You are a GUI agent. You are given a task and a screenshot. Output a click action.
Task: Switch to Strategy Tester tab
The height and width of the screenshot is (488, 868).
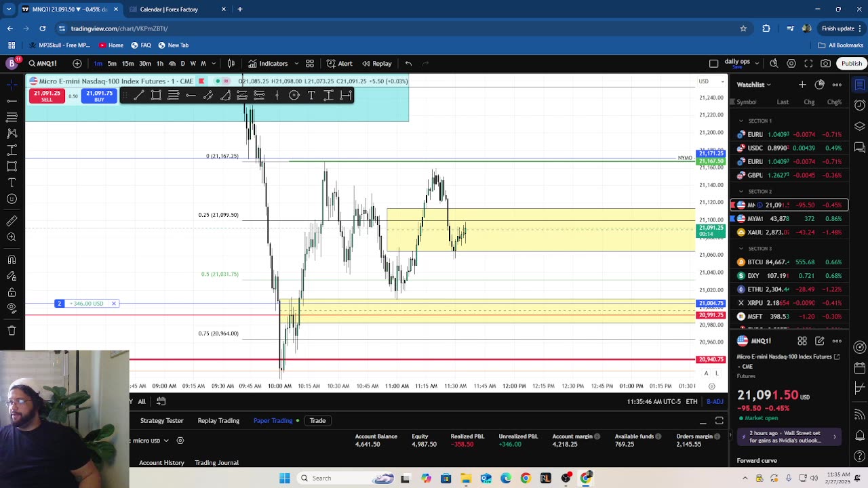tap(161, 421)
